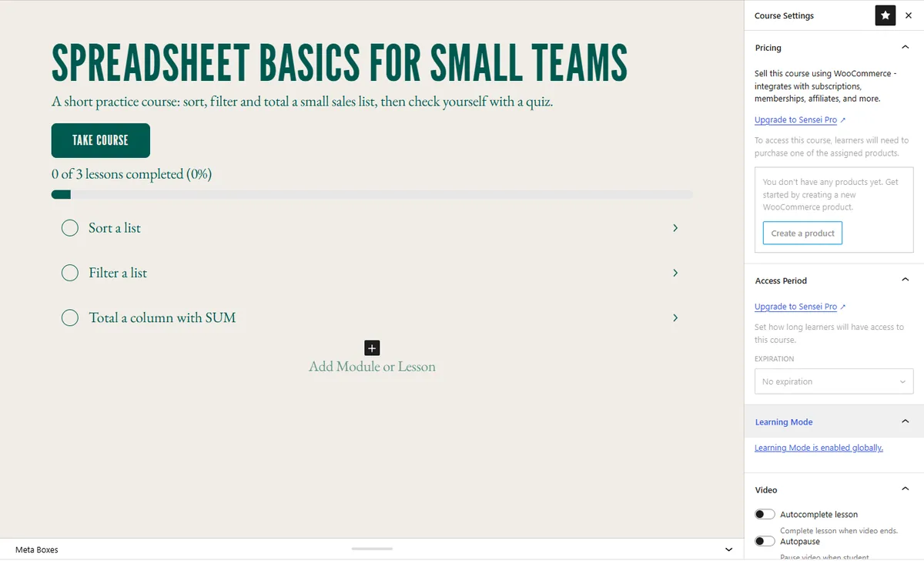Image resolution: width=924 pixels, height=561 pixels.
Task: Collapse the Pricing panel
Action: point(906,47)
